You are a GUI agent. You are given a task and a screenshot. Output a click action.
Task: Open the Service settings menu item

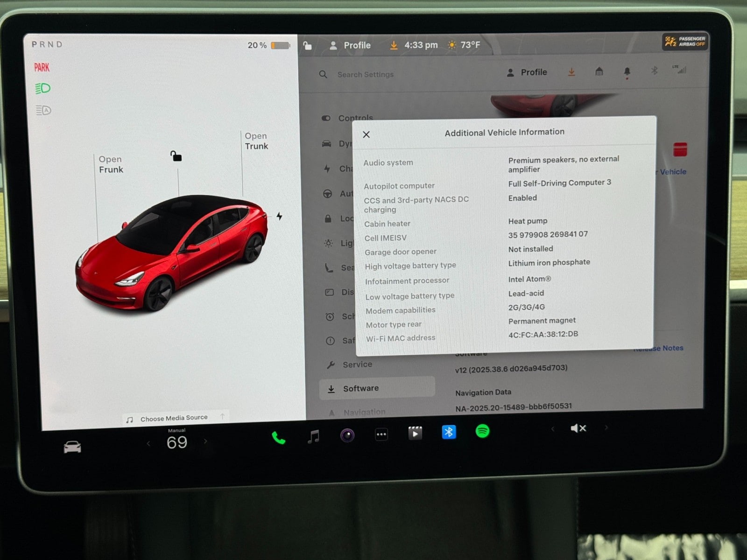tap(357, 364)
